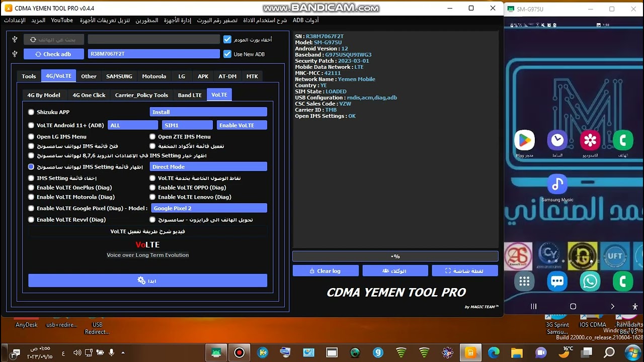Viewport: 644px width, 362px height.
Task: Open the app drawer in phone dock
Action: [524, 281]
